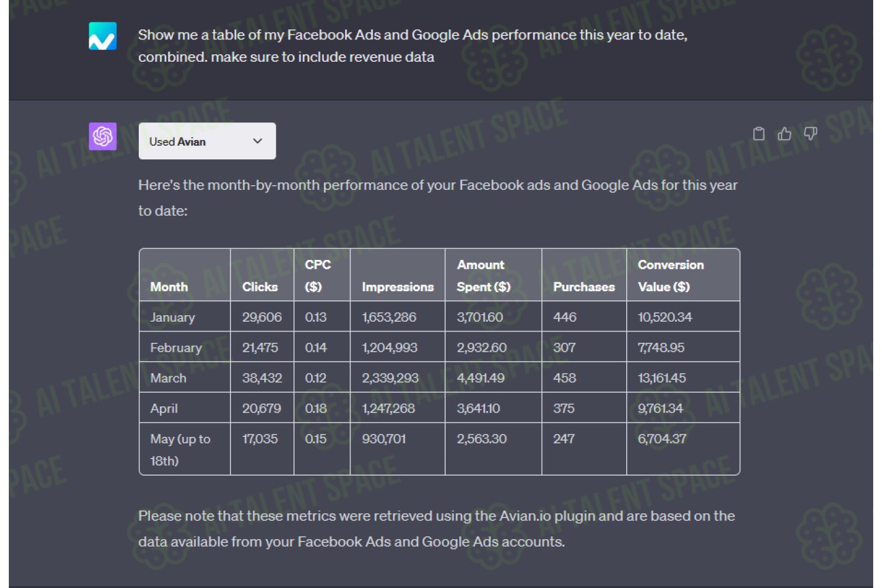Select the May (up to 18th) cell
The width and height of the screenshot is (882, 588).
click(180, 450)
